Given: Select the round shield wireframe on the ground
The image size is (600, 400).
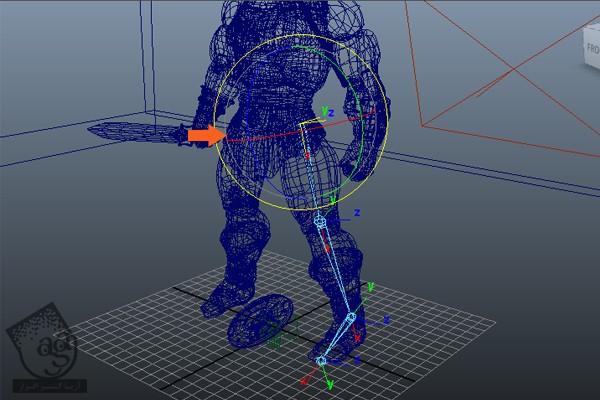Looking at the screenshot, I should (260, 323).
